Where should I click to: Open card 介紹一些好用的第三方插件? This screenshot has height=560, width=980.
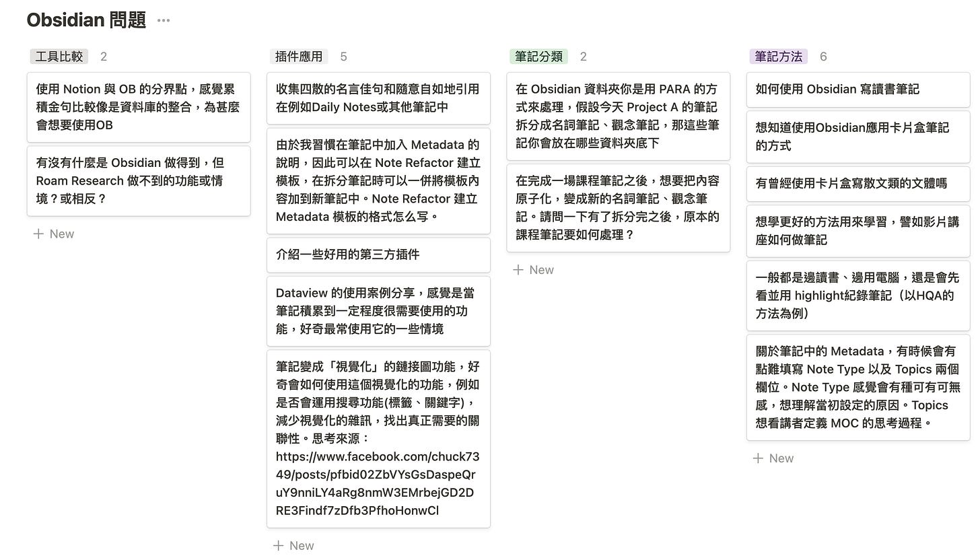coord(378,255)
